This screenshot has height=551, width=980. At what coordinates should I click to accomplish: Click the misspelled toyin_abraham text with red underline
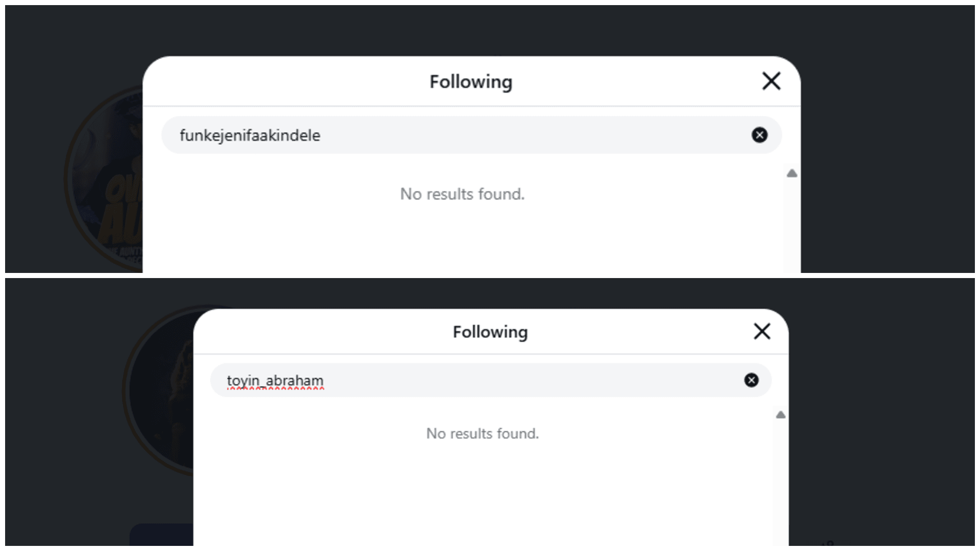tap(275, 381)
